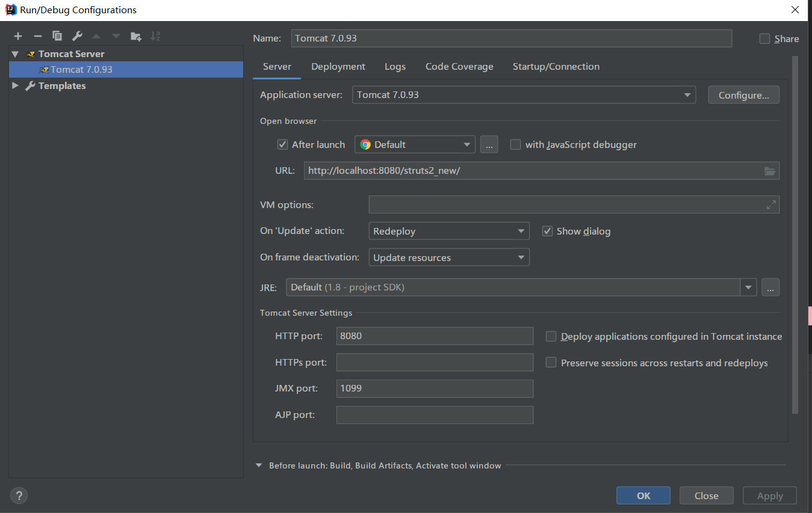
Task: Click the Tomcat Server Settings section label
Action: [306, 313]
